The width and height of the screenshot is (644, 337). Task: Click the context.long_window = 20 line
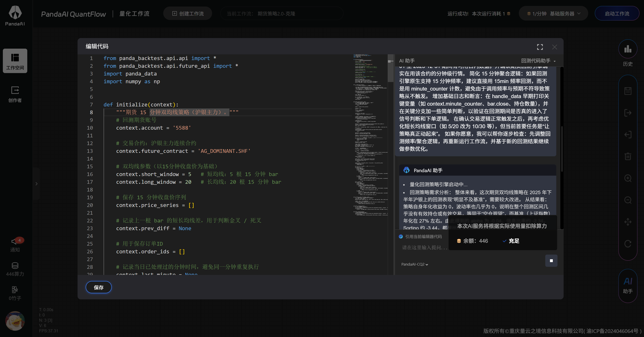click(153, 182)
